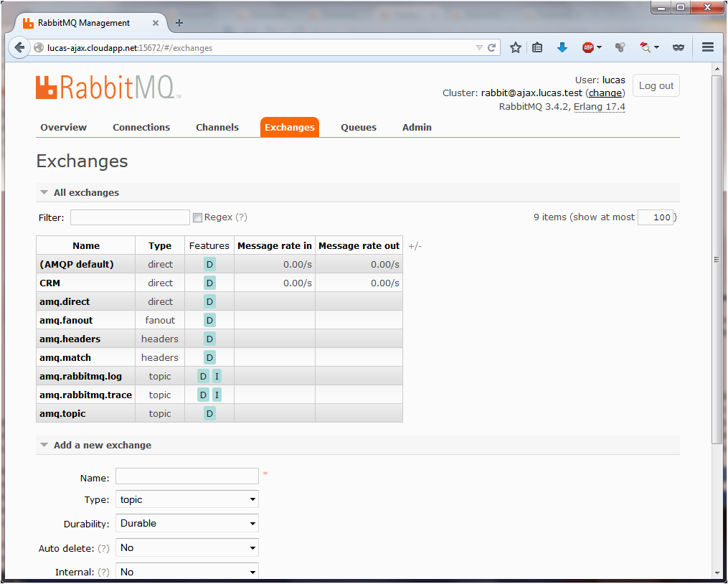
Task: Enable the Regex filter checkbox
Action: coord(197,217)
